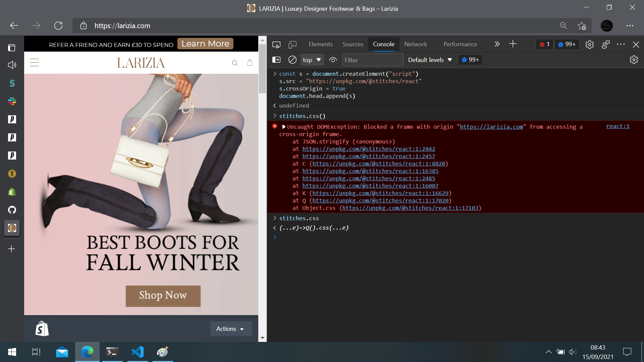Click the Shop Now button
Screen dimensions: 644x362
pyautogui.click(x=163, y=296)
